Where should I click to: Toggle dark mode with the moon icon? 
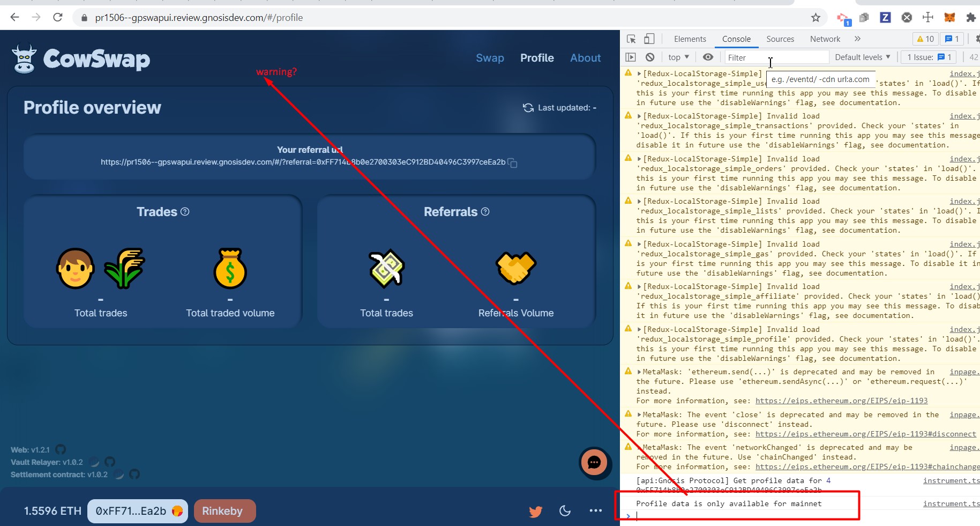pyautogui.click(x=565, y=510)
